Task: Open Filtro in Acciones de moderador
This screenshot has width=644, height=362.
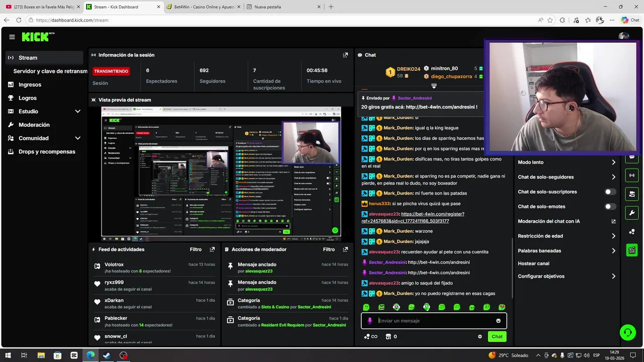Action: pyautogui.click(x=329, y=249)
